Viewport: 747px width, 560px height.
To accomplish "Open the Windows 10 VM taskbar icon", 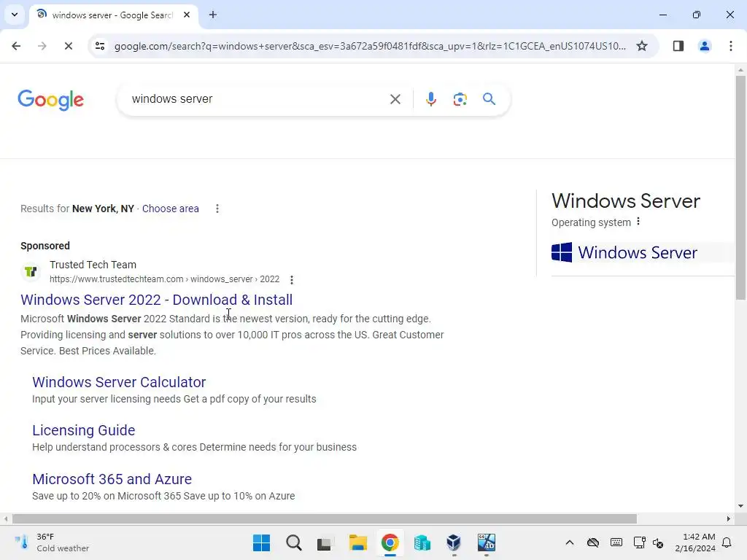I will tap(487, 542).
